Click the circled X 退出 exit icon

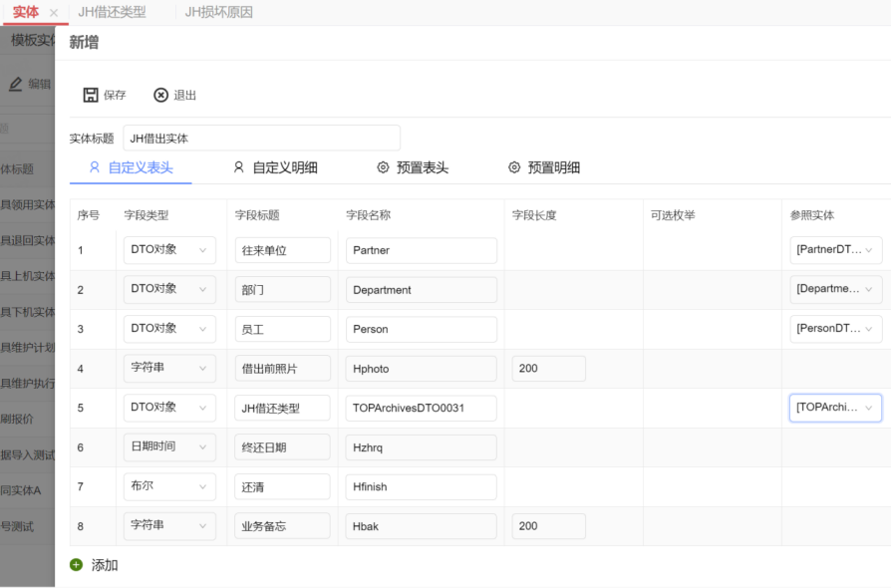click(160, 95)
